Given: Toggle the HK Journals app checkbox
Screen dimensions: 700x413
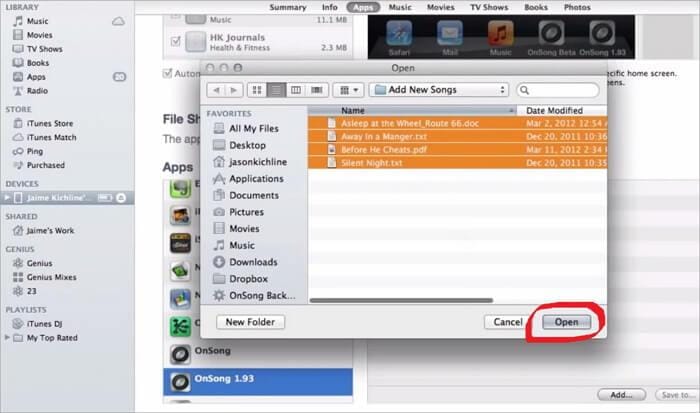Looking at the screenshot, I should 175,42.
